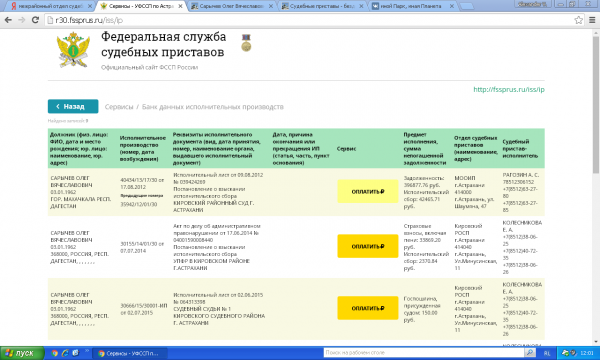The width and height of the screenshot is (600, 360).
Task: Click ОПЛАТИТЬ for production 40454/13/17/30
Action: click(368, 191)
